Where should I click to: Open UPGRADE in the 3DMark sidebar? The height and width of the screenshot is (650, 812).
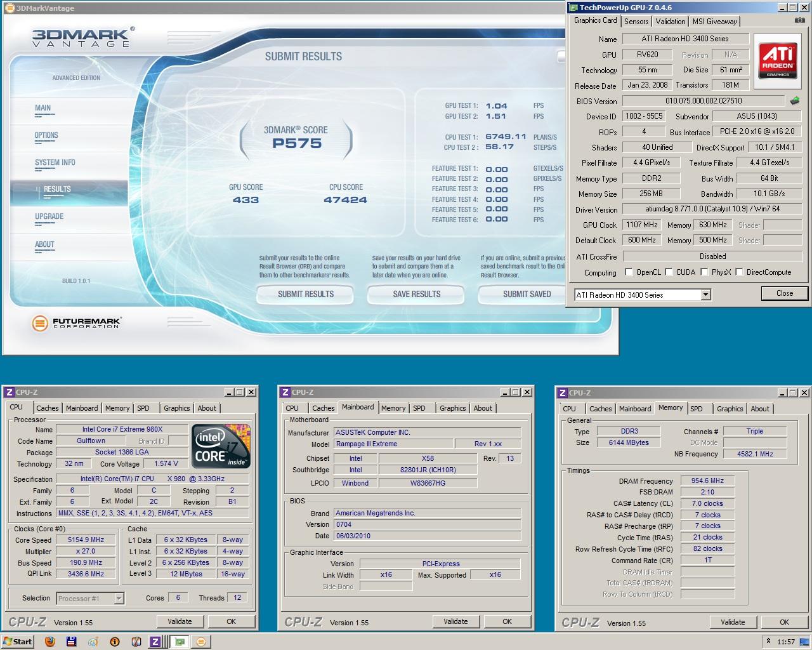coord(49,216)
